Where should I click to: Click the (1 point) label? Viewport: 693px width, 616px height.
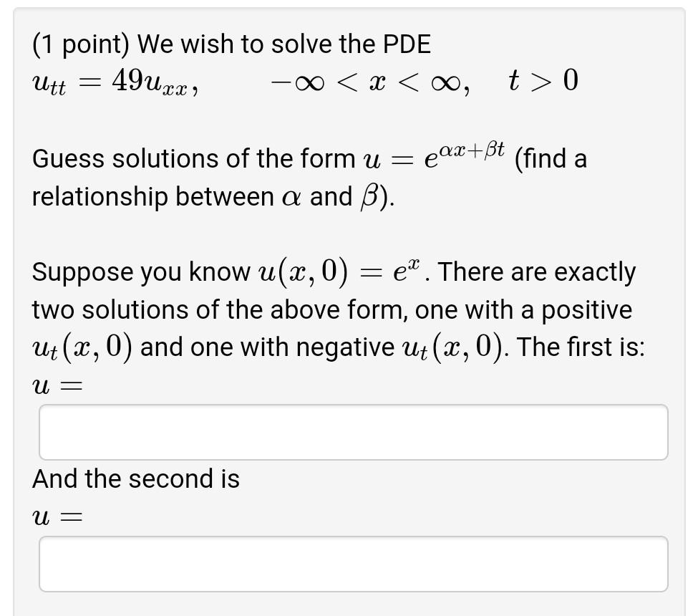click(x=79, y=44)
